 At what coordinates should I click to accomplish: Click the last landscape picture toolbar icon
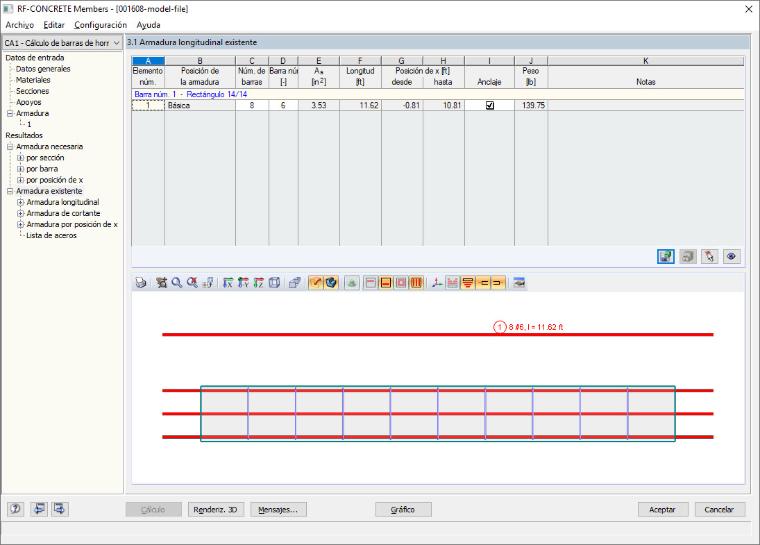(x=519, y=282)
